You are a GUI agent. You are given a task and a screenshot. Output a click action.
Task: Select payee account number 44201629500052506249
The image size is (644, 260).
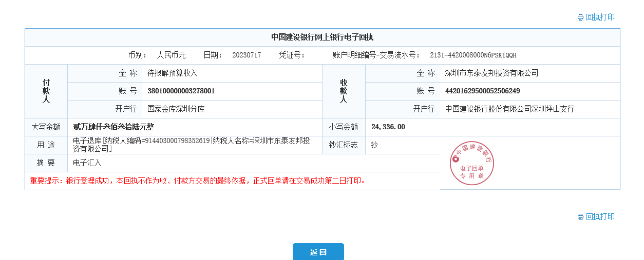click(483, 91)
